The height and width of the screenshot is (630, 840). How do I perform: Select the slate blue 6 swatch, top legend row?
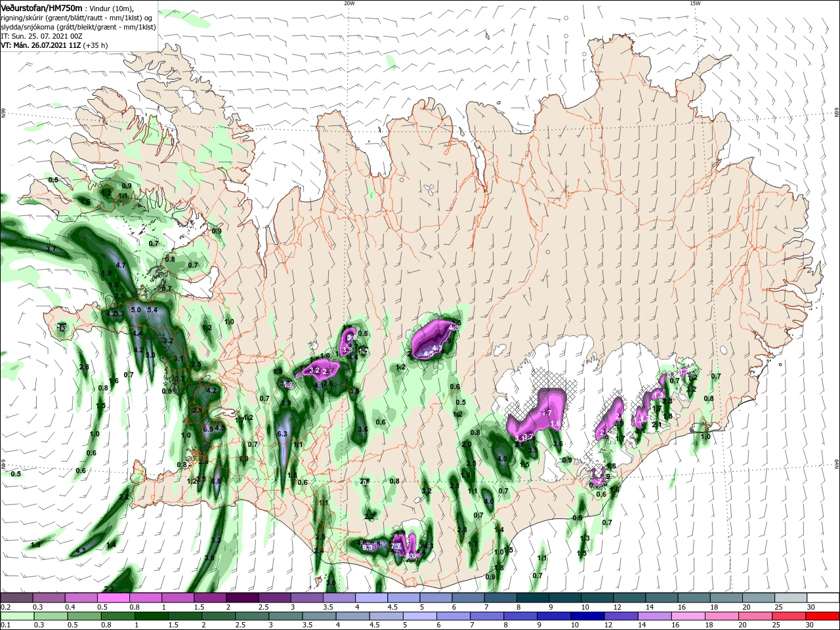[x=468, y=598]
